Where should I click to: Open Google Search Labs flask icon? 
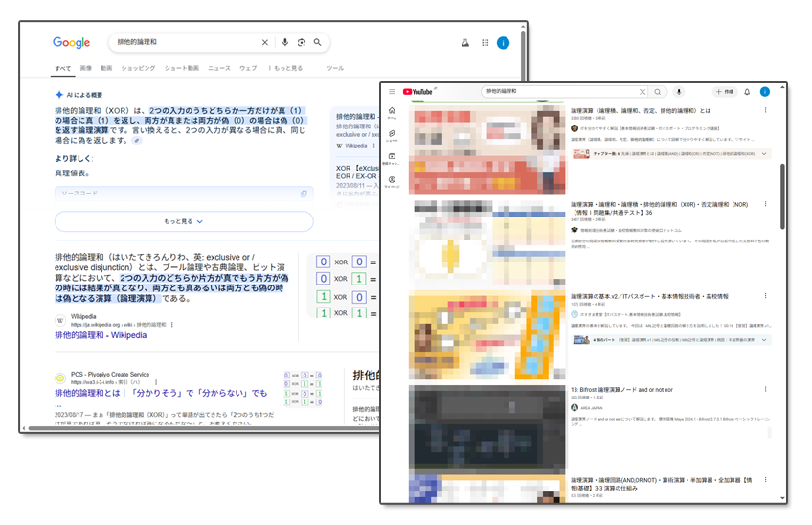[465, 43]
